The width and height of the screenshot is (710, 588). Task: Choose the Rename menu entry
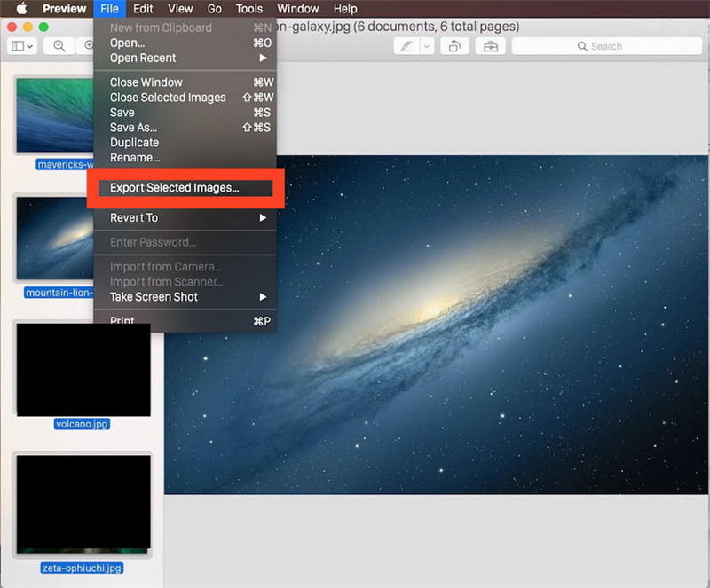pos(135,157)
